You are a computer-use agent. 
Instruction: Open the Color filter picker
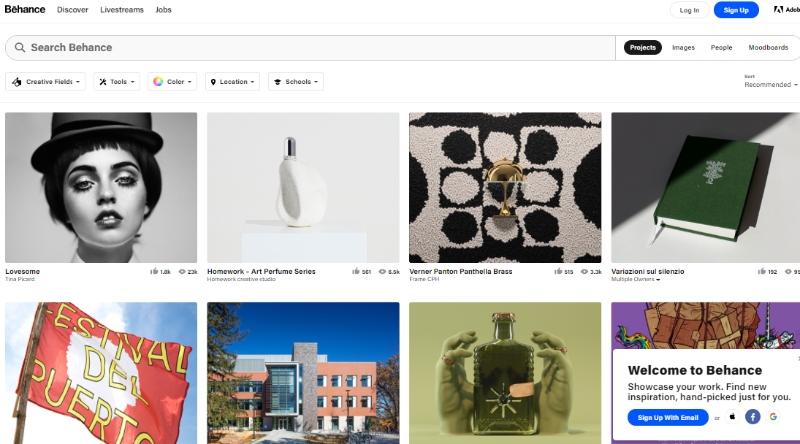click(171, 82)
